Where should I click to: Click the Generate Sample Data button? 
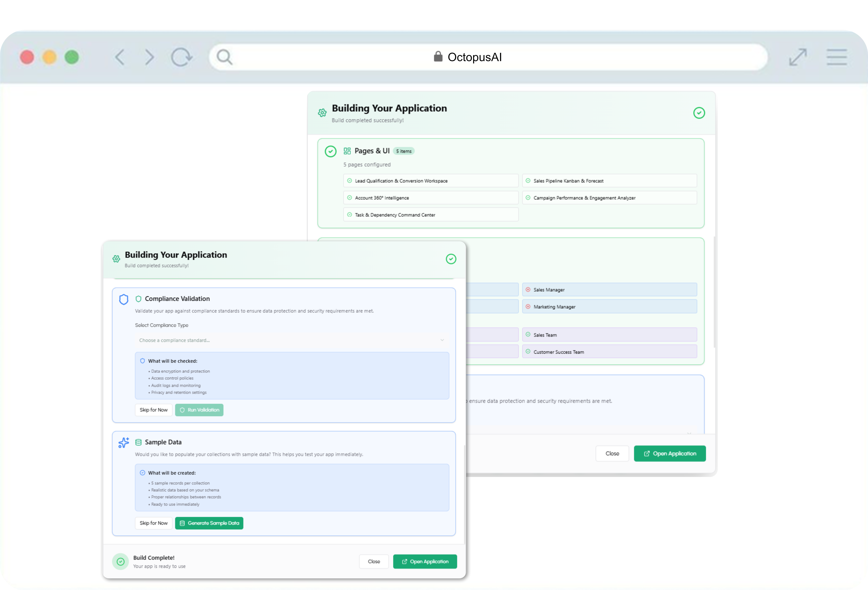(x=209, y=523)
